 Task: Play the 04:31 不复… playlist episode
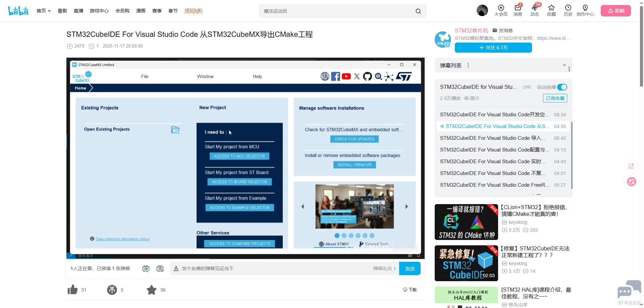click(x=503, y=173)
